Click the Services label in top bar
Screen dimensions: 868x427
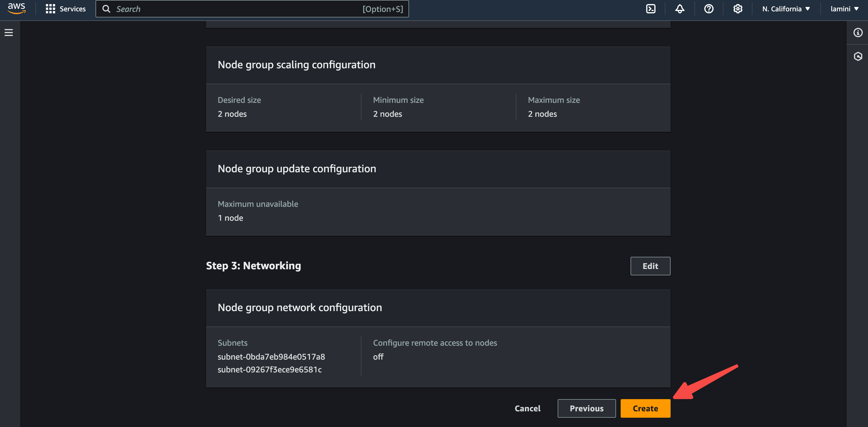[x=73, y=9]
